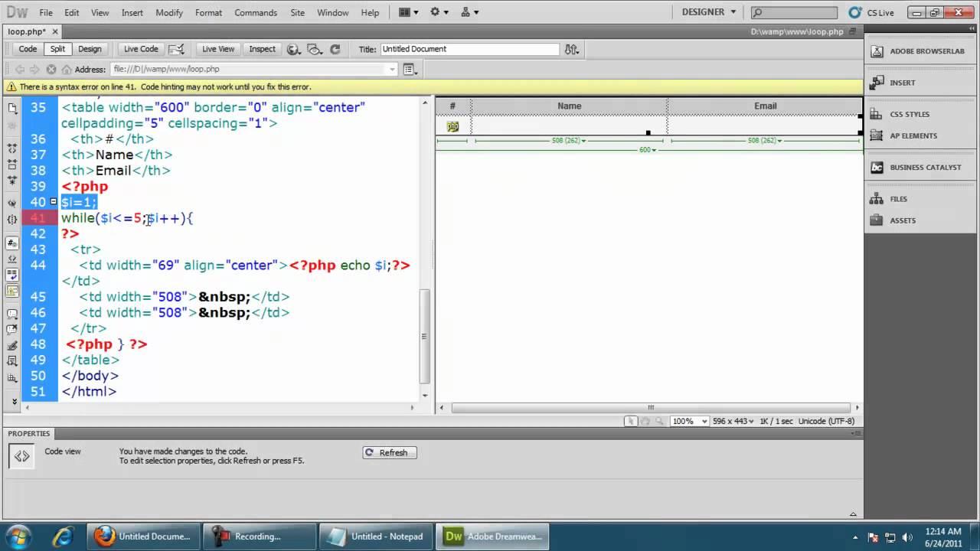Image resolution: width=980 pixels, height=551 pixels.
Task: Open the Commands menu
Action: [x=256, y=12]
